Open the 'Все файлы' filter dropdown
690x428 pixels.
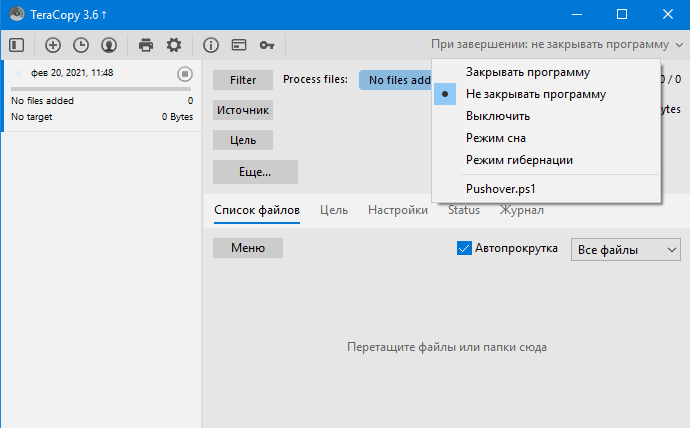(625, 249)
